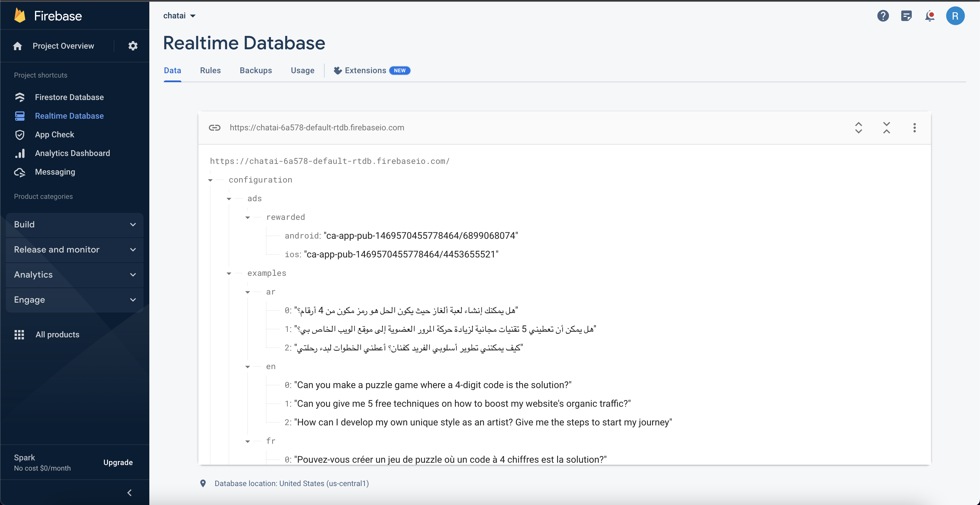Expand the Build category
The image size is (980, 505).
click(75, 225)
